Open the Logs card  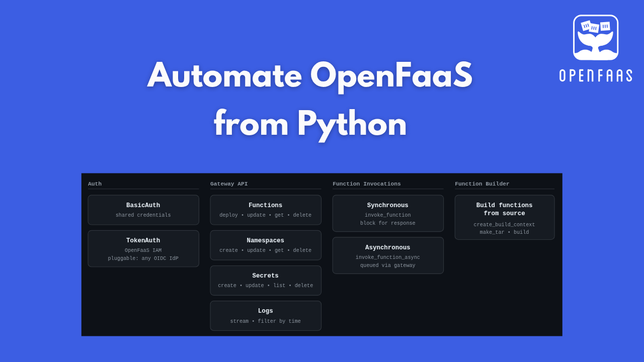point(266,316)
